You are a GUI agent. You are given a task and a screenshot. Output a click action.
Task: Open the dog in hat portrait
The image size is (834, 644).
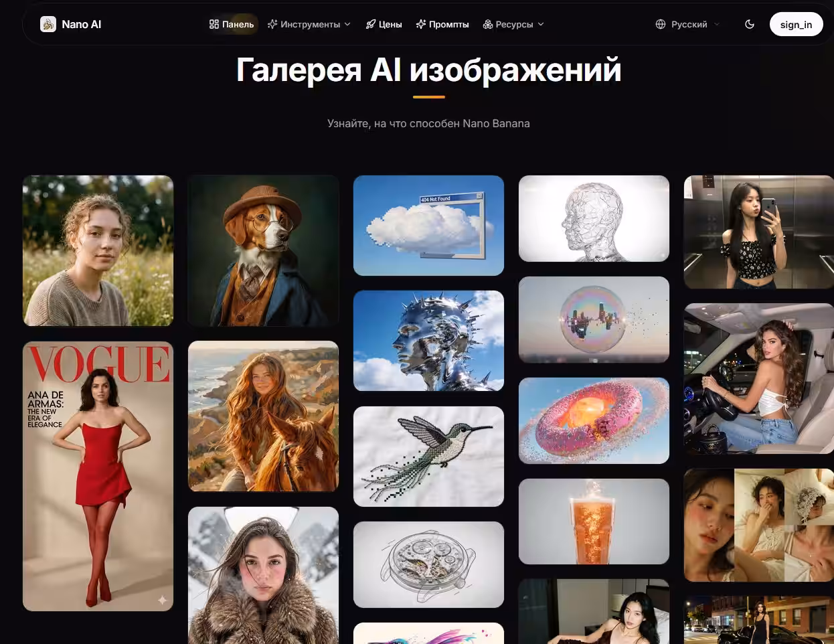[263, 250]
